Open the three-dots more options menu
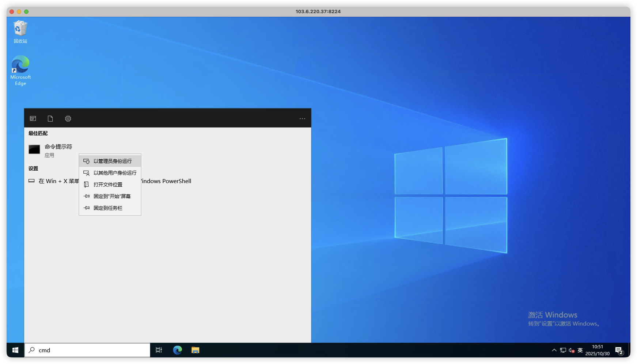This screenshot has width=637, height=364. coord(302,118)
